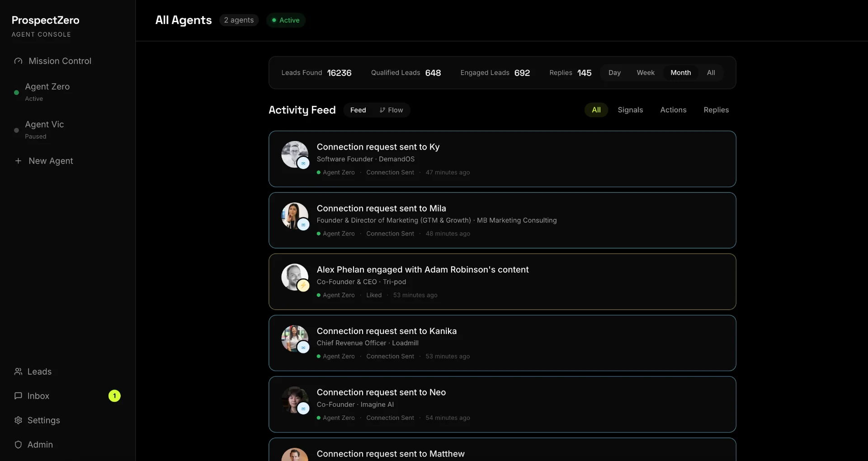Click the ProspectZero logo title
The height and width of the screenshot is (461, 868).
pos(45,20)
